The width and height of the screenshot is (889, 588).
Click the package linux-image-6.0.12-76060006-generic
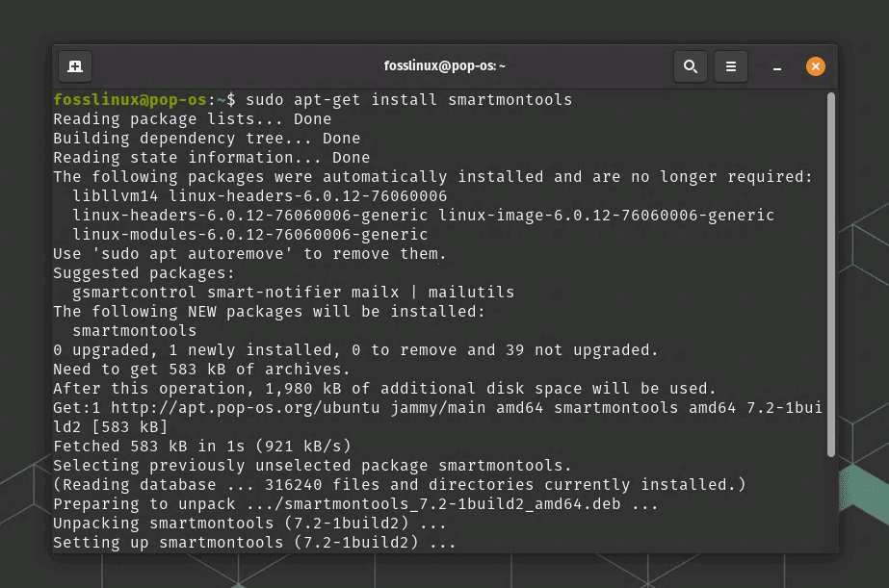(x=606, y=216)
